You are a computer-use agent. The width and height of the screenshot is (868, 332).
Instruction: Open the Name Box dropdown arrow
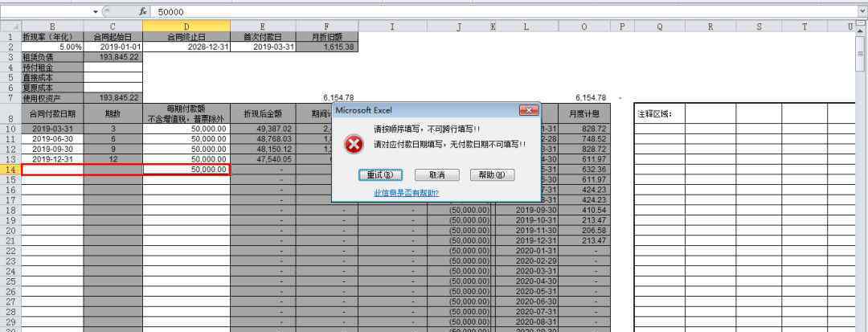pos(96,12)
